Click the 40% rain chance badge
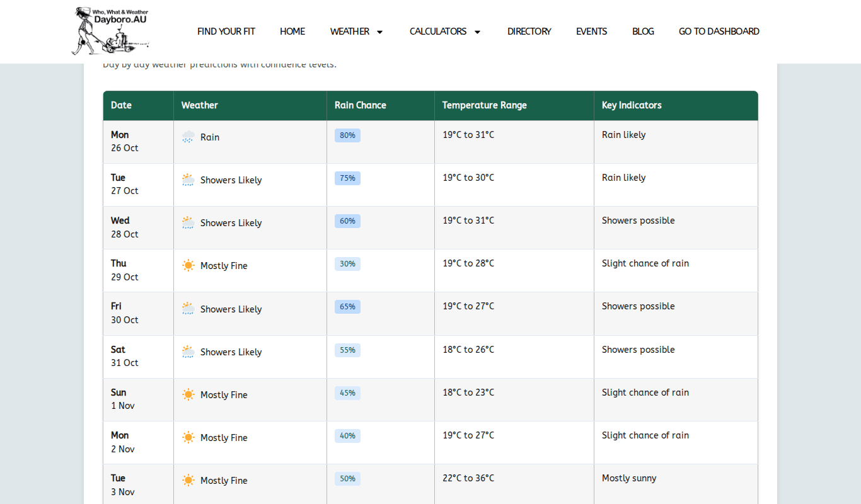This screenshot has height=504, width=861. (x=347, y=436)
